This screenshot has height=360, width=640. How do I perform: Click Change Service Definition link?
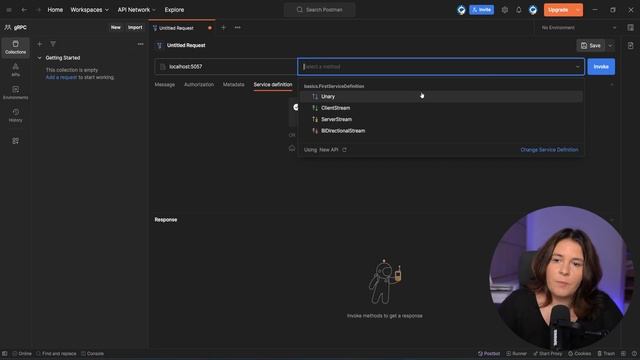[x=549, y=150]
